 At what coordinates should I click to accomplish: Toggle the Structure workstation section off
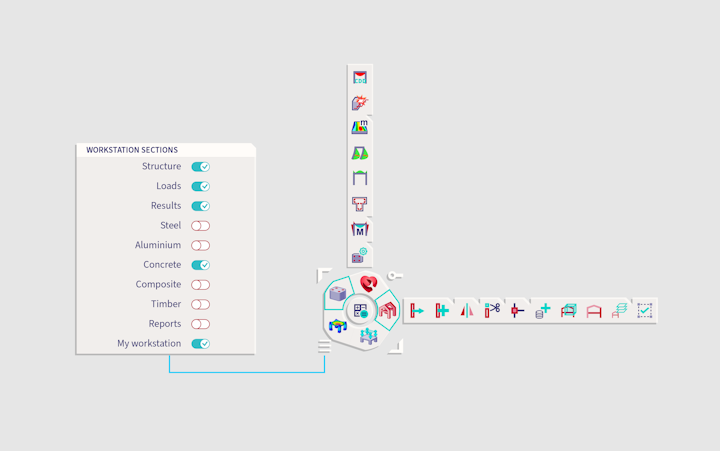(200, 167)
